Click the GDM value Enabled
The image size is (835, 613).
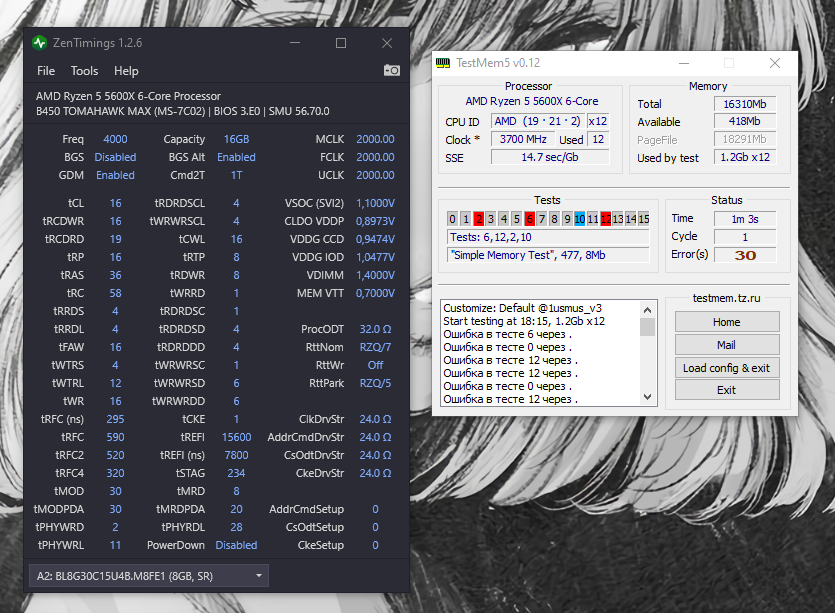tap(115, 175)
